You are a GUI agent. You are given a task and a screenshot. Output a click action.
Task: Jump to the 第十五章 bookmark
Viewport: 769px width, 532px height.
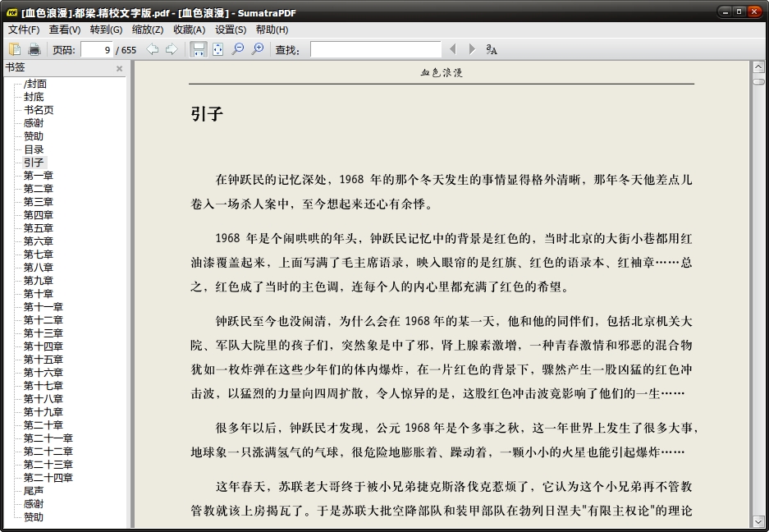(43, 360)
